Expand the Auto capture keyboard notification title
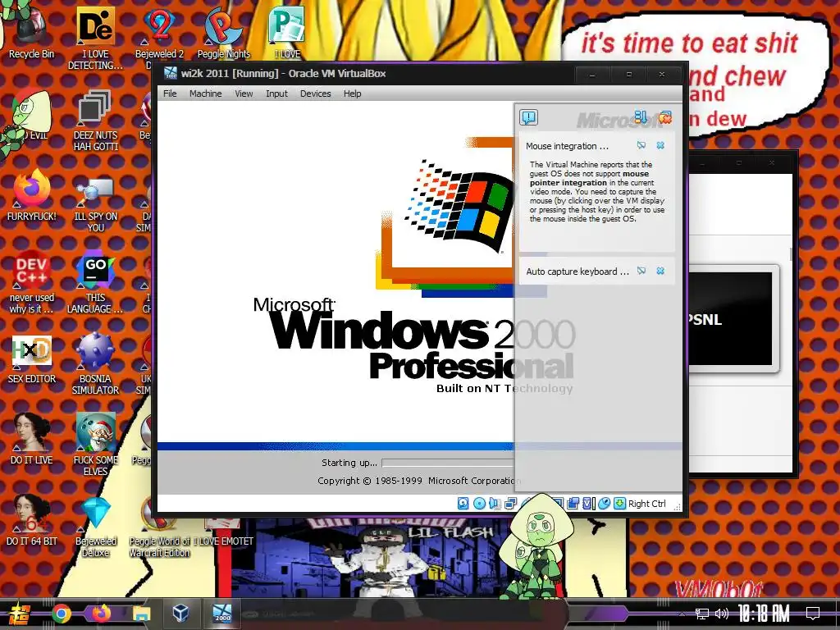 tap(577, 272)
